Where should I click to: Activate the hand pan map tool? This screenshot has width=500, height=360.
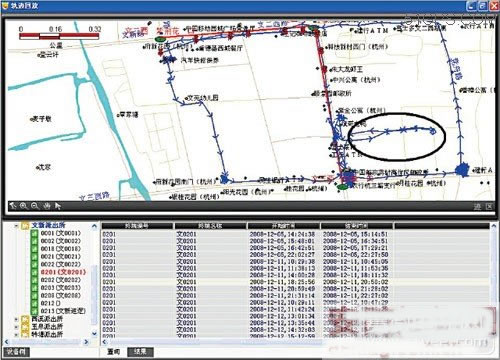47,206
